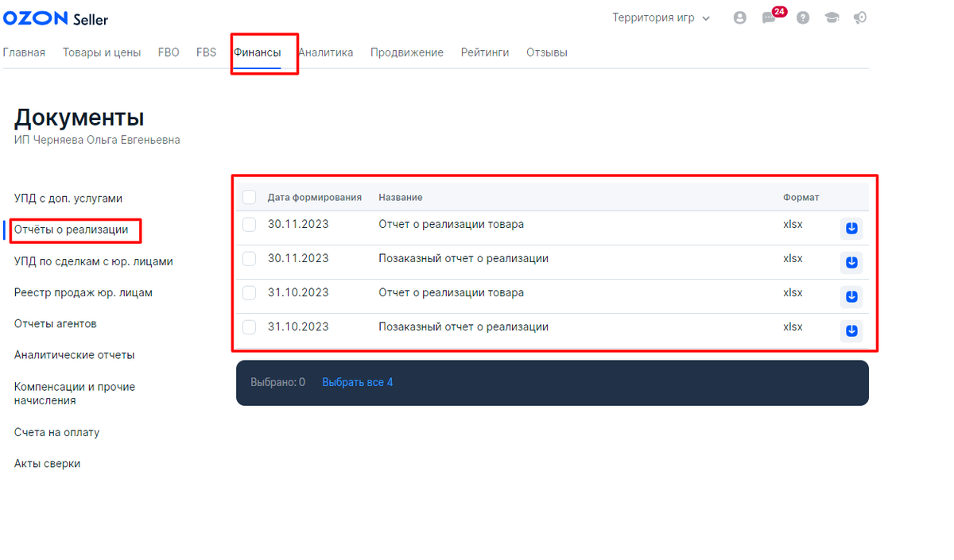This screenshot has height=560, width=954.
Task: Open the user profile icon
Action: pos(740,17)
